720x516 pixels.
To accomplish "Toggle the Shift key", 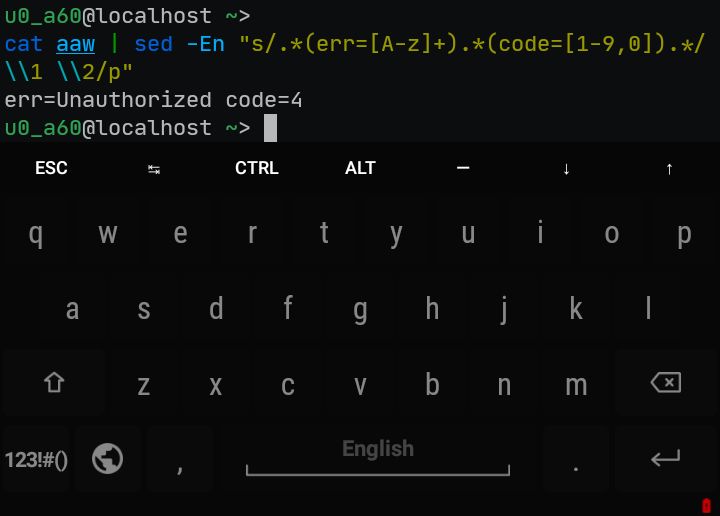I will tap(54, 383).
